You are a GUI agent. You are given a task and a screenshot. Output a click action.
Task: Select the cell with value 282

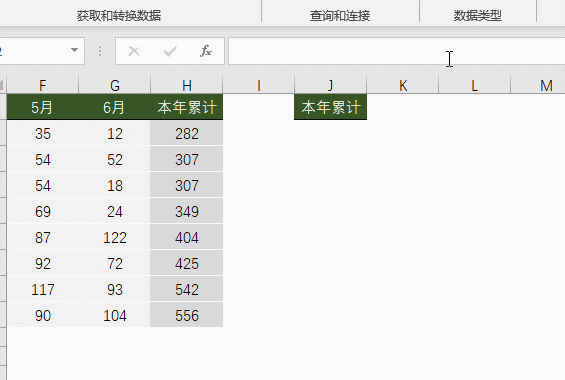click(x=187, y=134)
